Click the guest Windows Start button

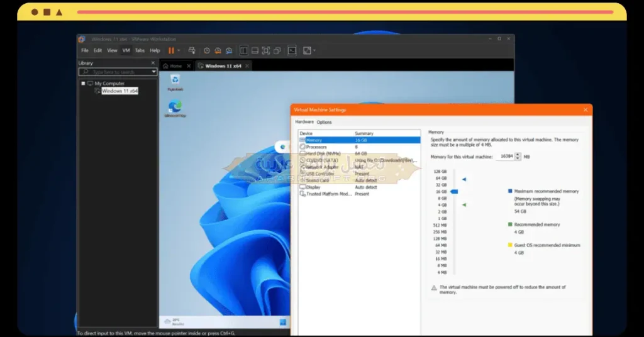point(282,322)
